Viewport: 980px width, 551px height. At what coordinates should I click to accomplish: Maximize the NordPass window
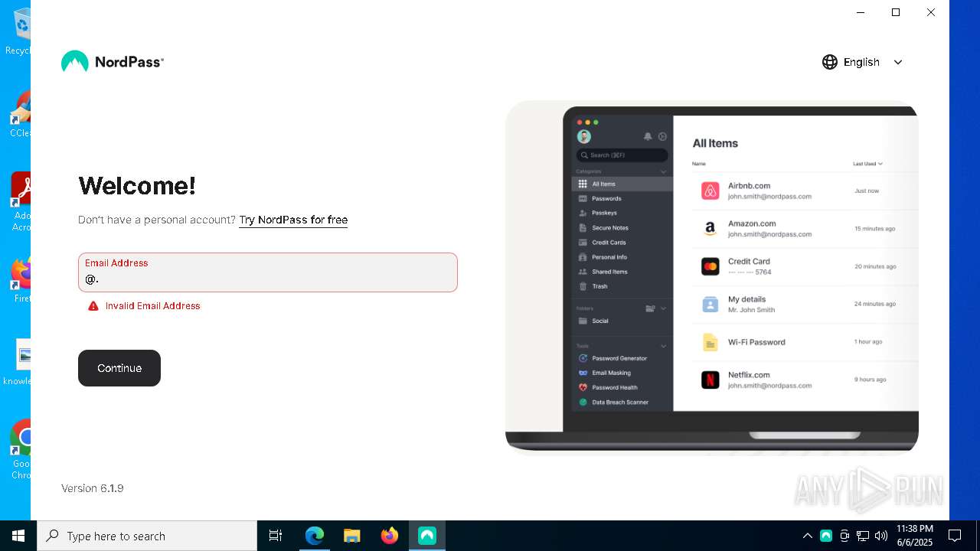(896, 12)
